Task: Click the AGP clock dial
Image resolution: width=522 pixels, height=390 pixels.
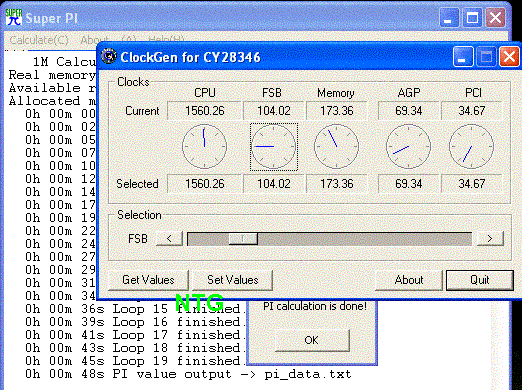Action: [408, 146]
